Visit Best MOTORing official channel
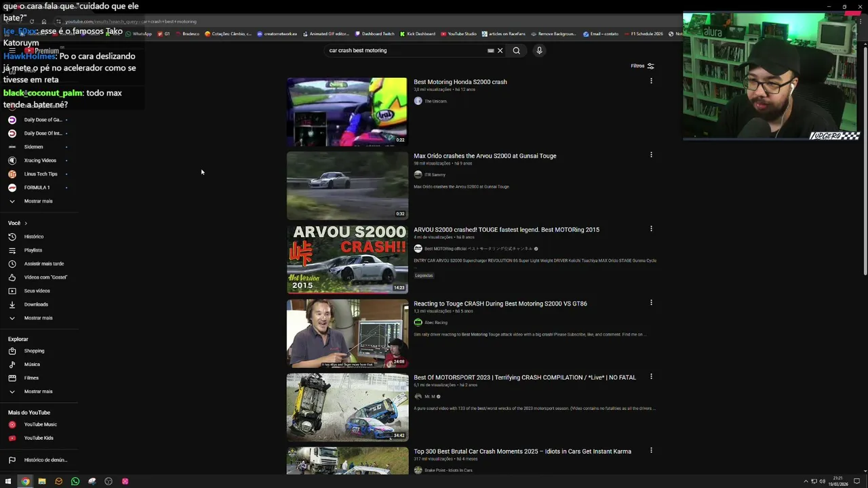 point(478,249)
